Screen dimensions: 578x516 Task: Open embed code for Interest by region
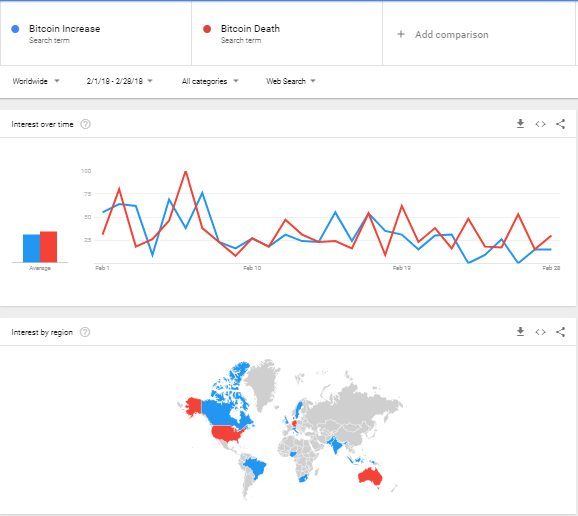[540, 332]
